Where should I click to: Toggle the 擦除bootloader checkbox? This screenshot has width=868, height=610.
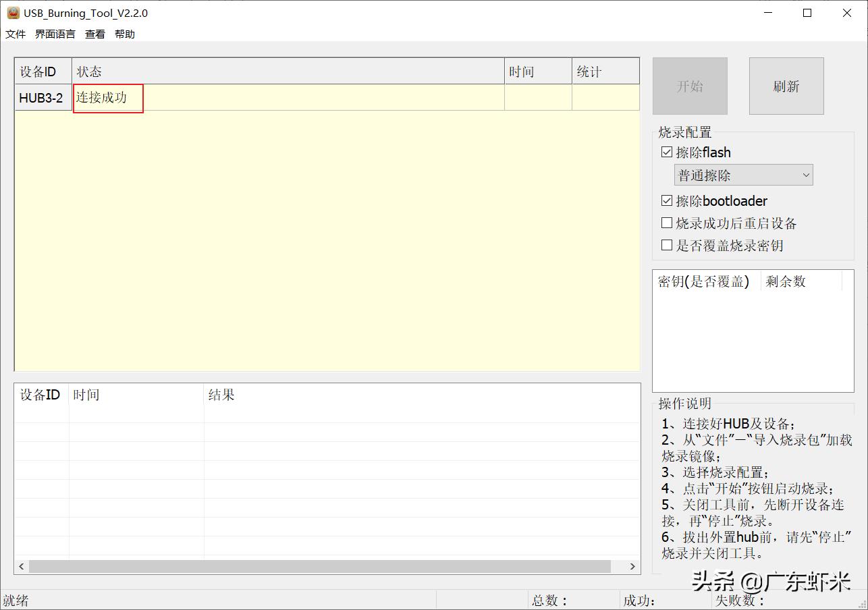tap(667, 200)
